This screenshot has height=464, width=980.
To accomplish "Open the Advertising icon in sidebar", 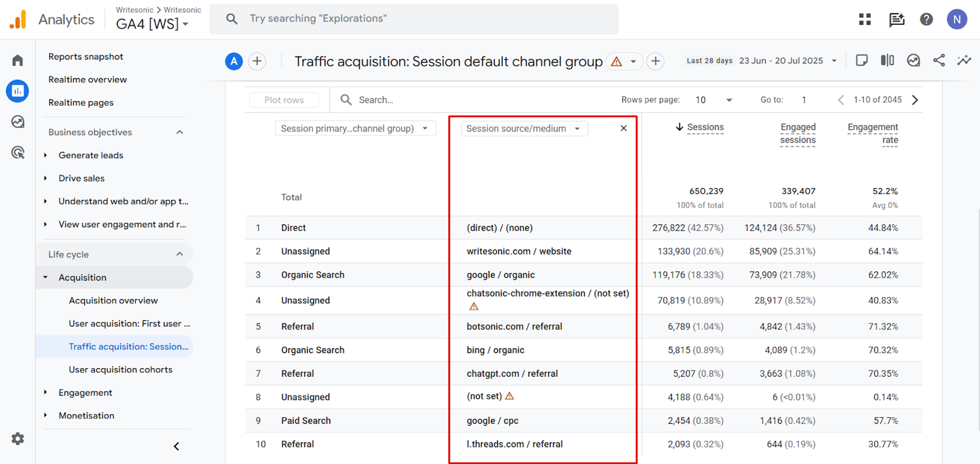I will [x=18, y=152].
